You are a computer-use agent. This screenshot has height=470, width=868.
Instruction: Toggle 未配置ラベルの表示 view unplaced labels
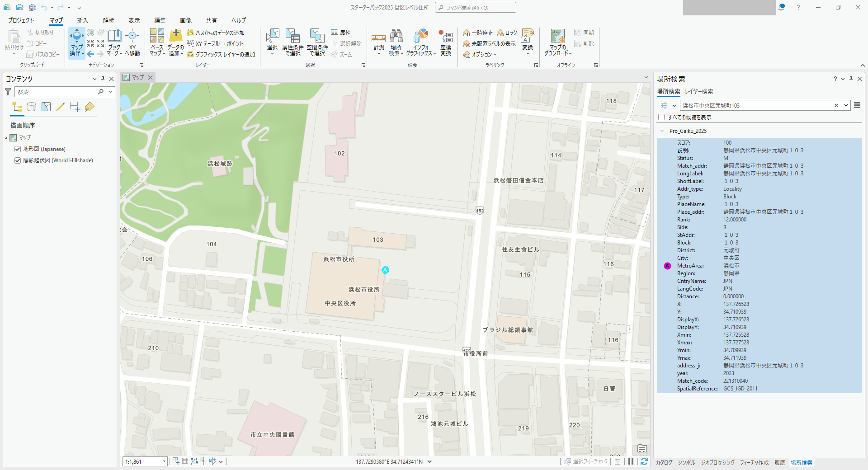489,44
